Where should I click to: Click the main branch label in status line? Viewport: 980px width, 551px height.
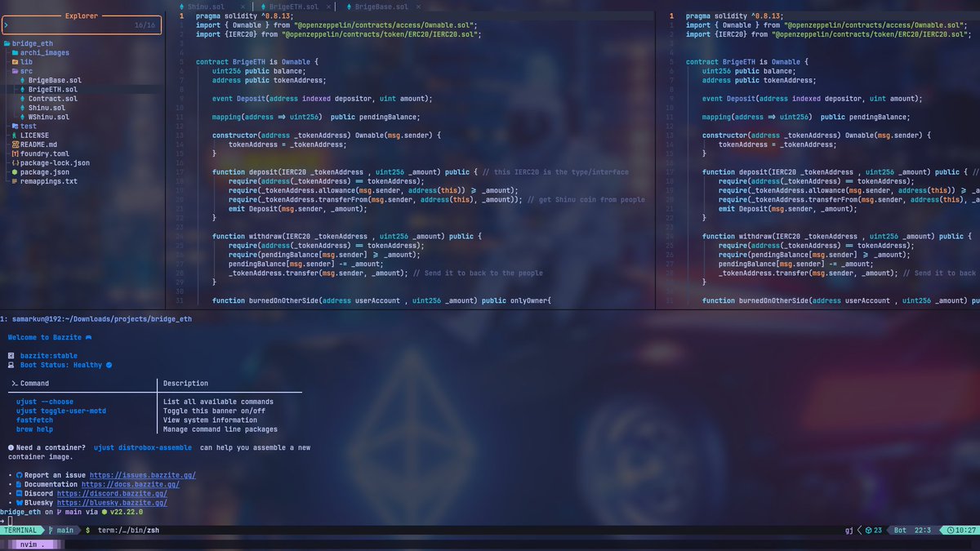click(x=65, y=531)
